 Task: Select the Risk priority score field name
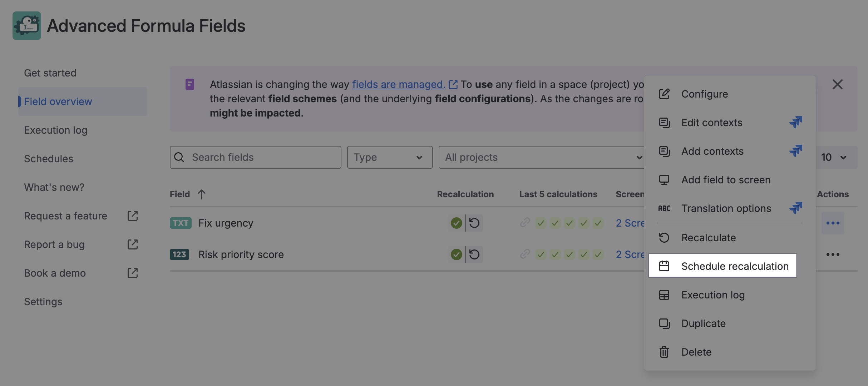pyautogui.click(x=241, y=254)
